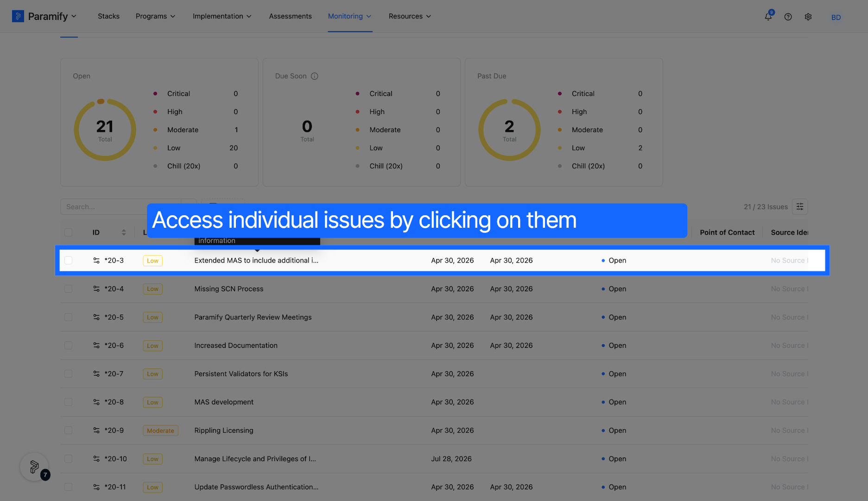Click the issue type icon for *20-4
The height and width of the screenshot is (501, 868).
pos(96,289)
